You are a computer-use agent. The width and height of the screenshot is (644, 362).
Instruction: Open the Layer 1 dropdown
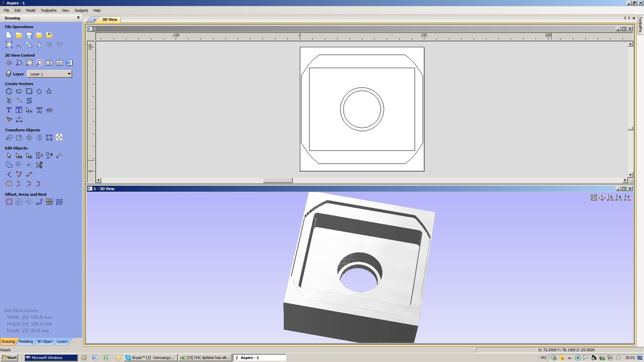tap(49, 74)
